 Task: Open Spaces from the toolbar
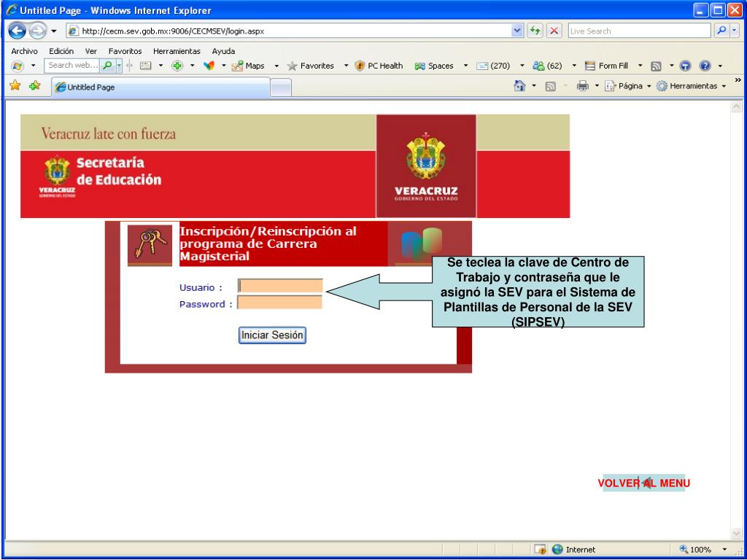[434, 66]
